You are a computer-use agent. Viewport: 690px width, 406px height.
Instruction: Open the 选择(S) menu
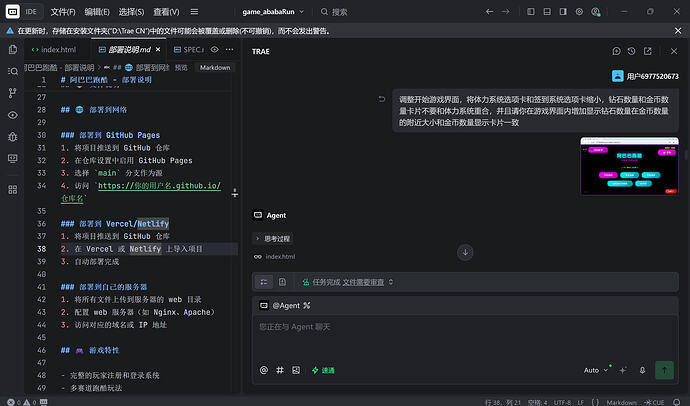131,12
